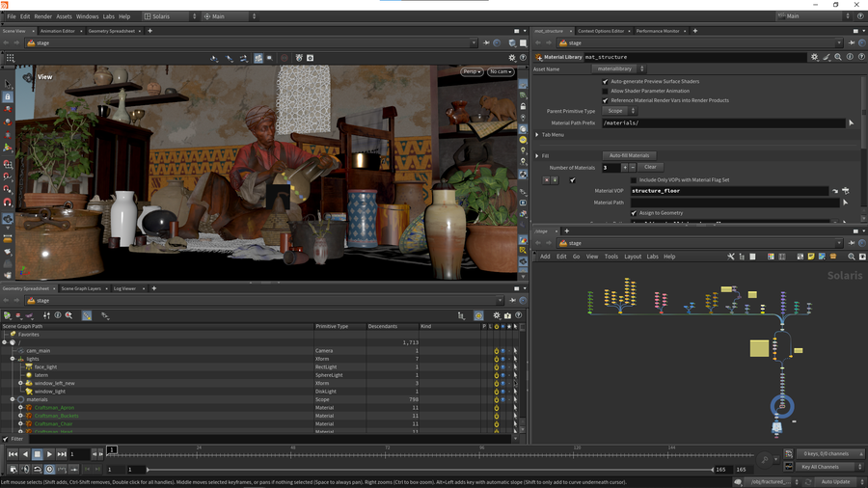Expand the Tab Menu section
This screenshot has height=488, width=868.
[537, 134]
